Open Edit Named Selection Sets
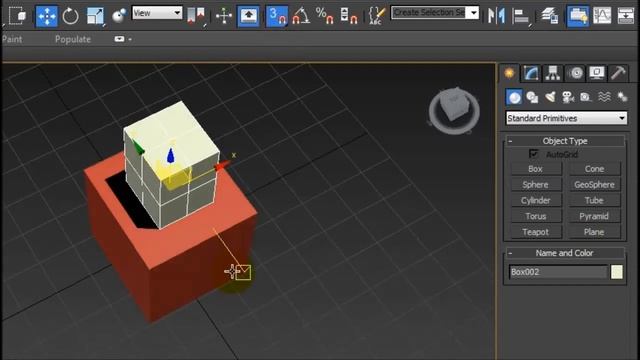 [x=376, y=16]
